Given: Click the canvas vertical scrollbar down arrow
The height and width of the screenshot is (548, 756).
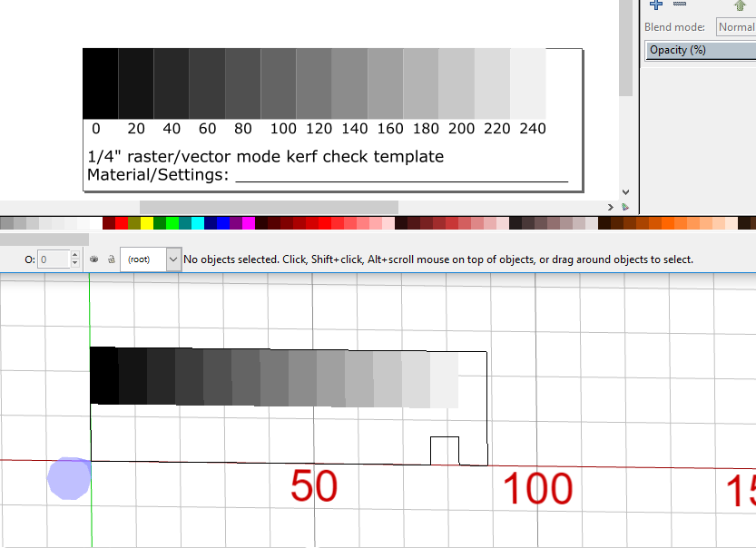Looking at the screenshot, I should [626, 191].
